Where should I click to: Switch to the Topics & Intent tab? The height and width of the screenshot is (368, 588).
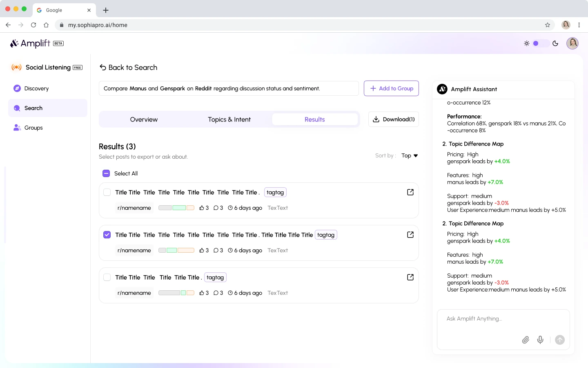[229, 119]
